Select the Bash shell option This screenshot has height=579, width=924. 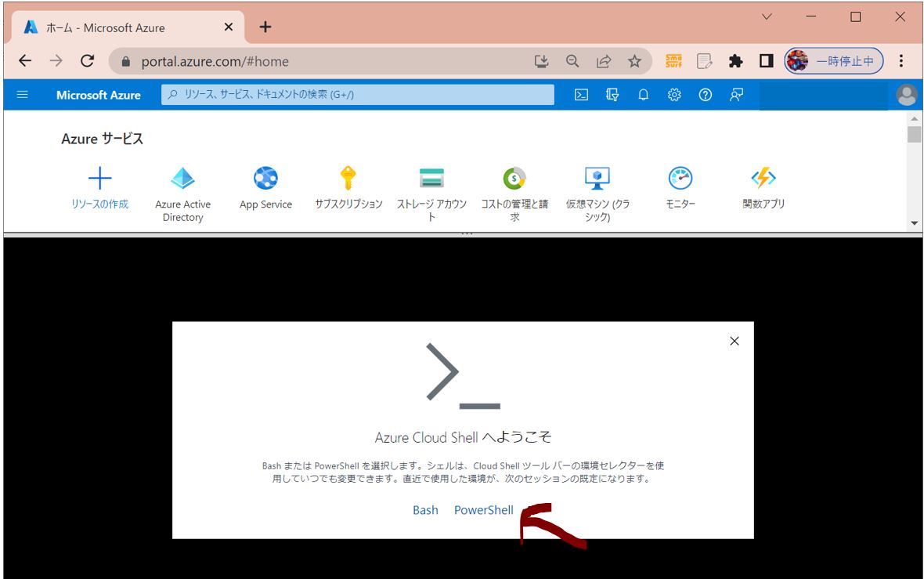click(x=425, y=510)
